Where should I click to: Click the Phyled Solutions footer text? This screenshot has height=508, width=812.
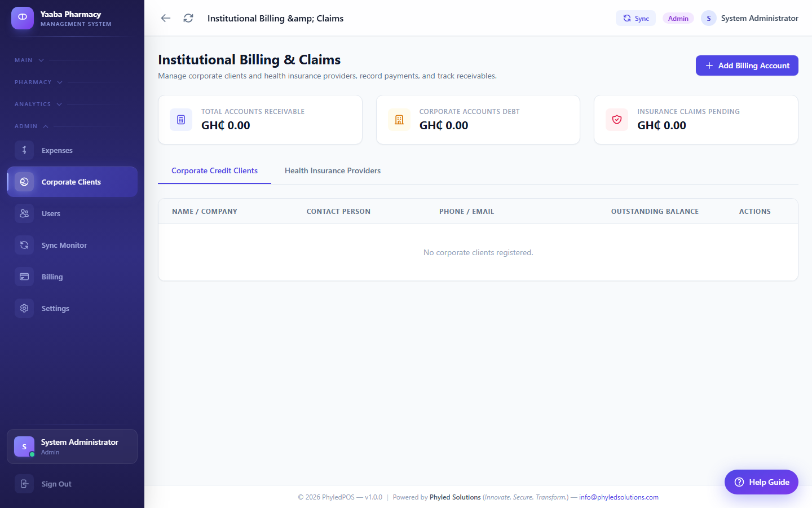point(455,497)
